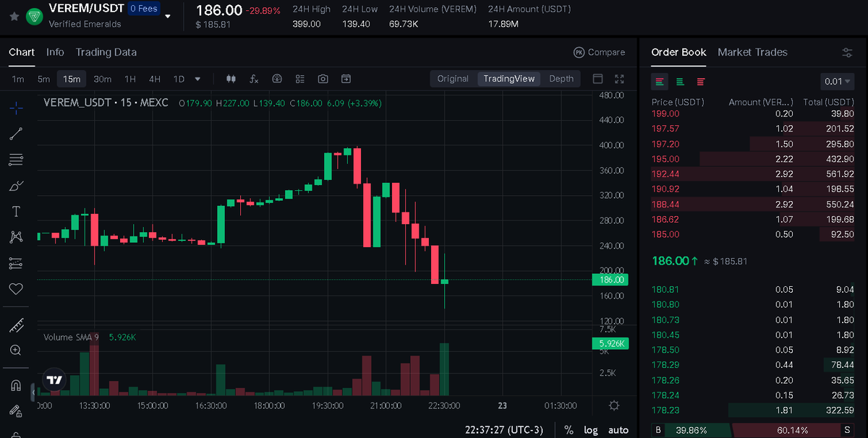Select the 30m timeframe
Viewport: 868px width, 438px height.
(103, 79)
